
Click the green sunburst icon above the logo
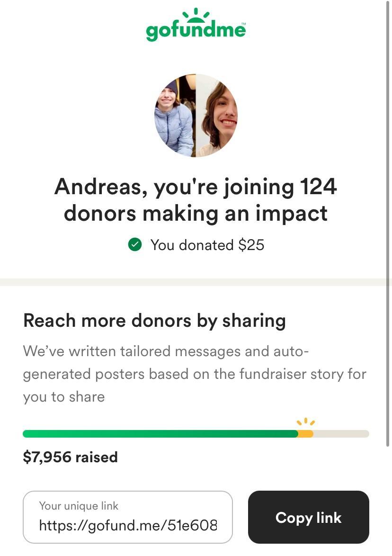pos(196,16)
